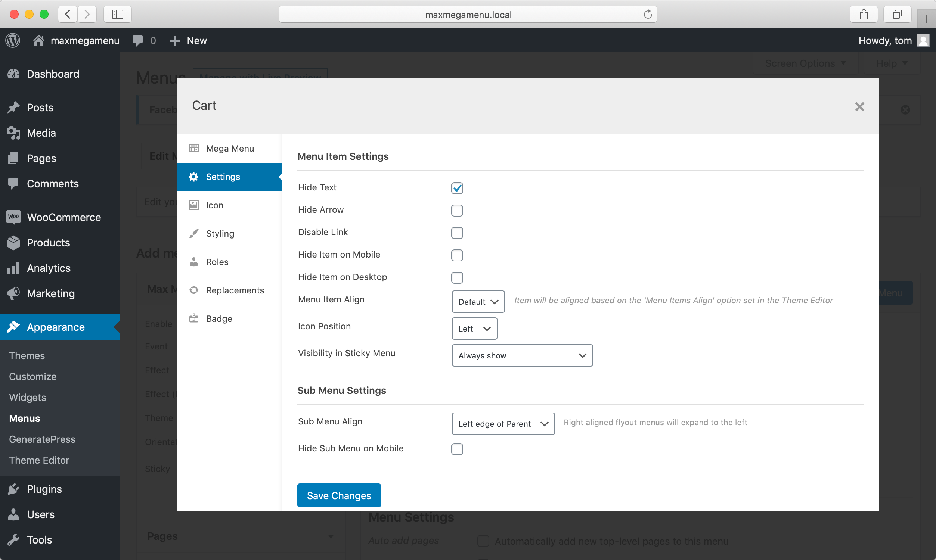This screenshot has width=936, height=560.
Task: Reload page with browser refresh icon
Action: [x=648, y=14]
